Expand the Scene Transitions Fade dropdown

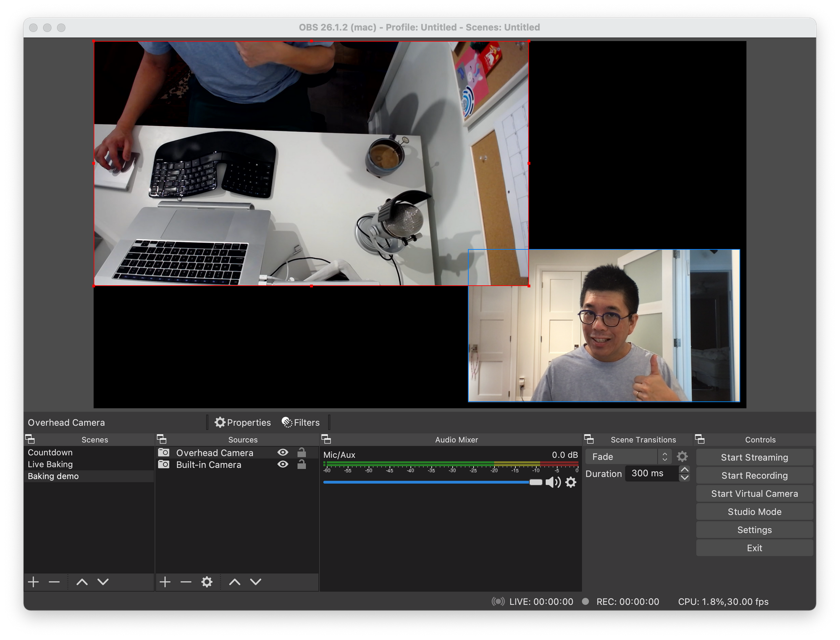tap(664, 456)
